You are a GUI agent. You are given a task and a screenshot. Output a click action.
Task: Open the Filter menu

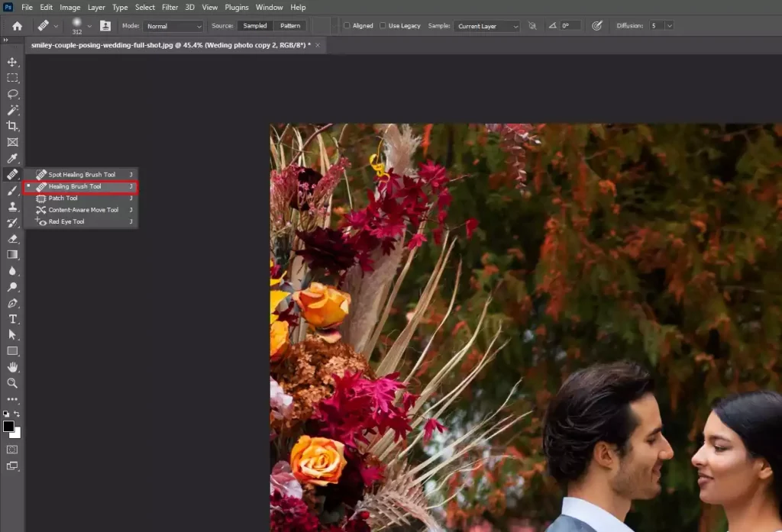[x=170, y=7]
